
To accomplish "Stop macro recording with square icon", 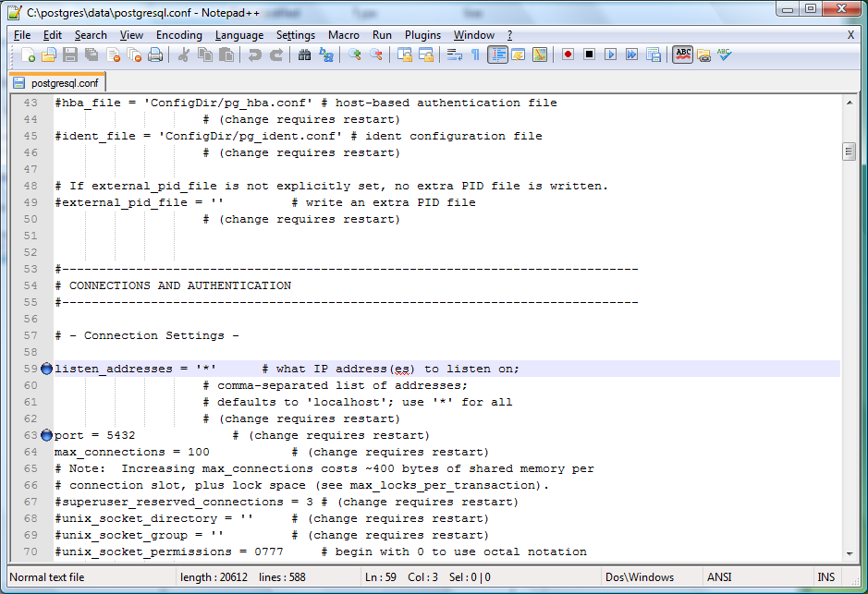I will pos(589,55).
